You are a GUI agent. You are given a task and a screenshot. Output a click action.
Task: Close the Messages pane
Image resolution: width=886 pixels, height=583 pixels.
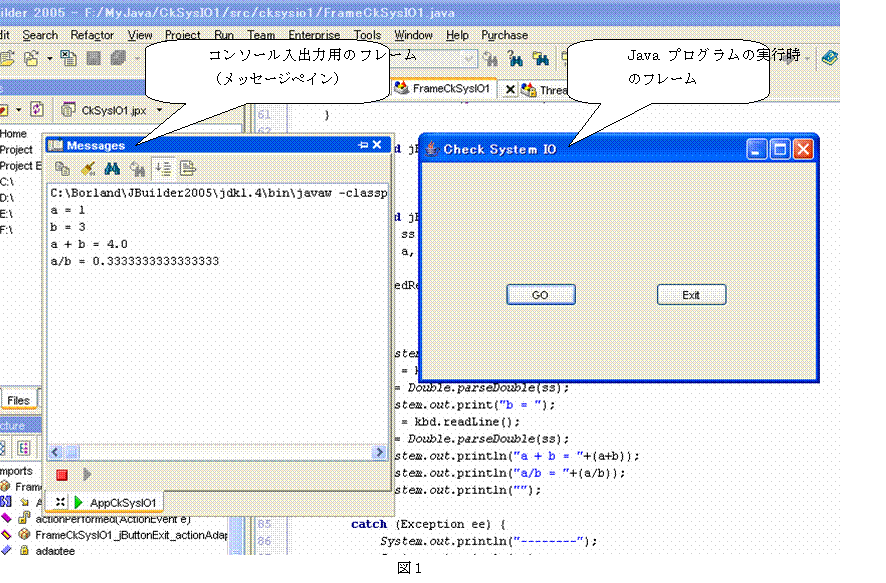coord(377,146)
